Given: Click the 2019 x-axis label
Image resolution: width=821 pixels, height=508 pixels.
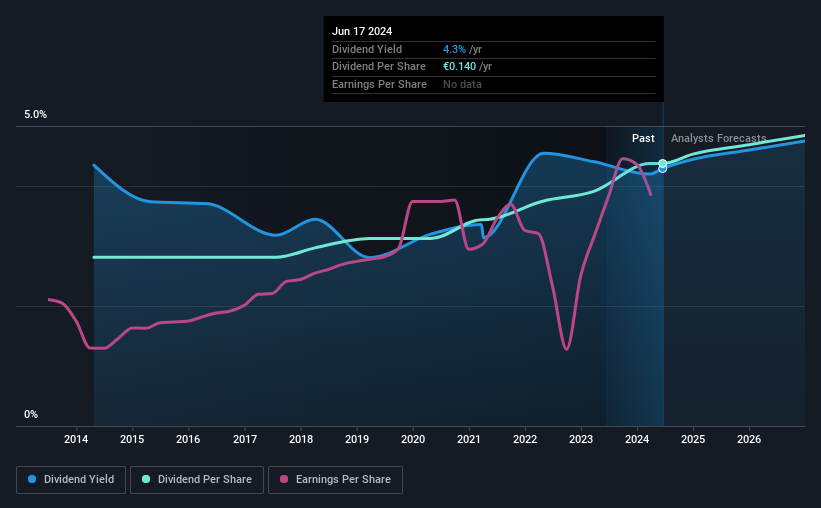Looking at the screenshot, I should coord(357,439).
